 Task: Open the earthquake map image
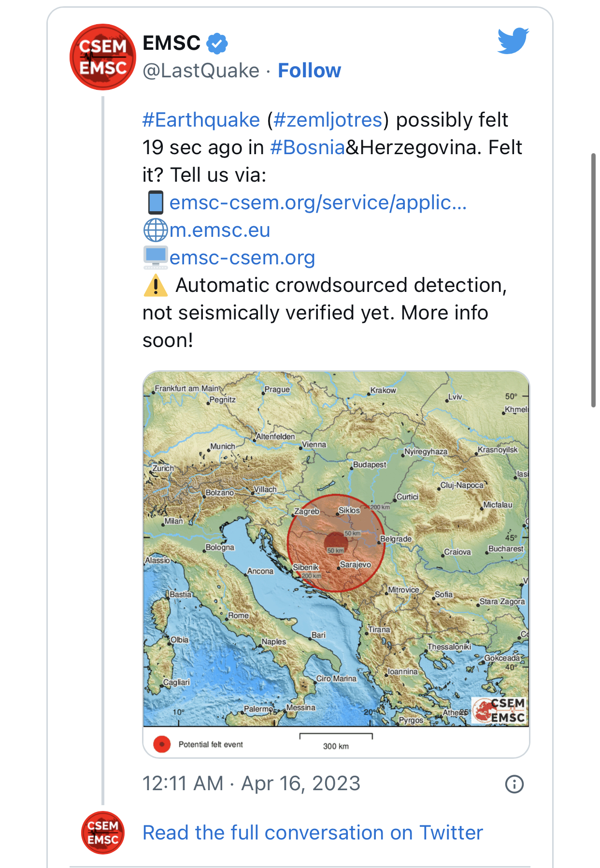[x=336, y=564]
